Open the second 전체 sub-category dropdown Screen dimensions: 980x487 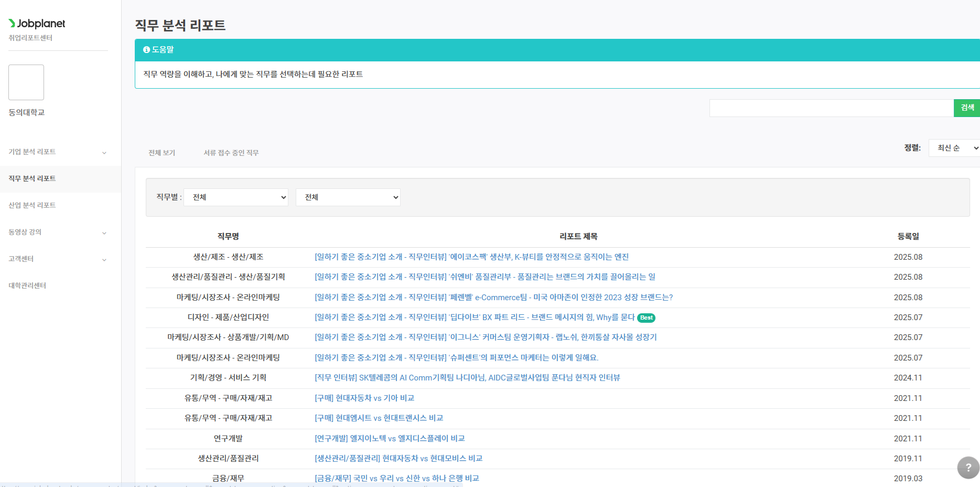click(348, 197)
